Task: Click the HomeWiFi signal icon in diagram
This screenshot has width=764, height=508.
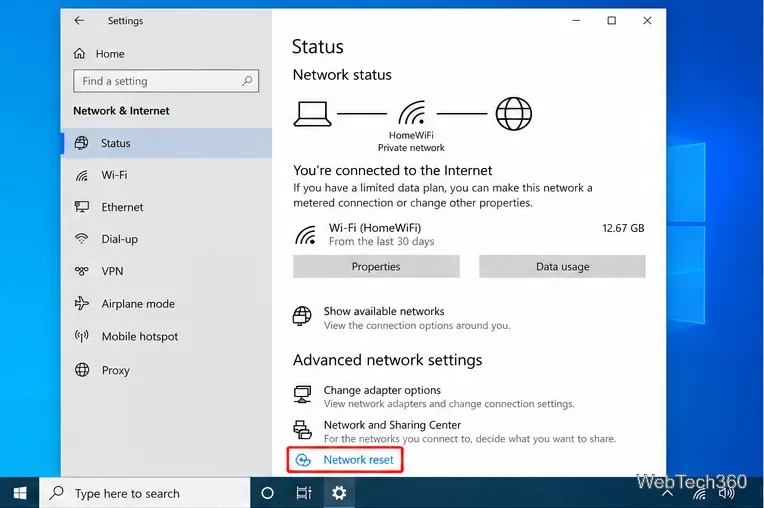Action: coord(412,113)
